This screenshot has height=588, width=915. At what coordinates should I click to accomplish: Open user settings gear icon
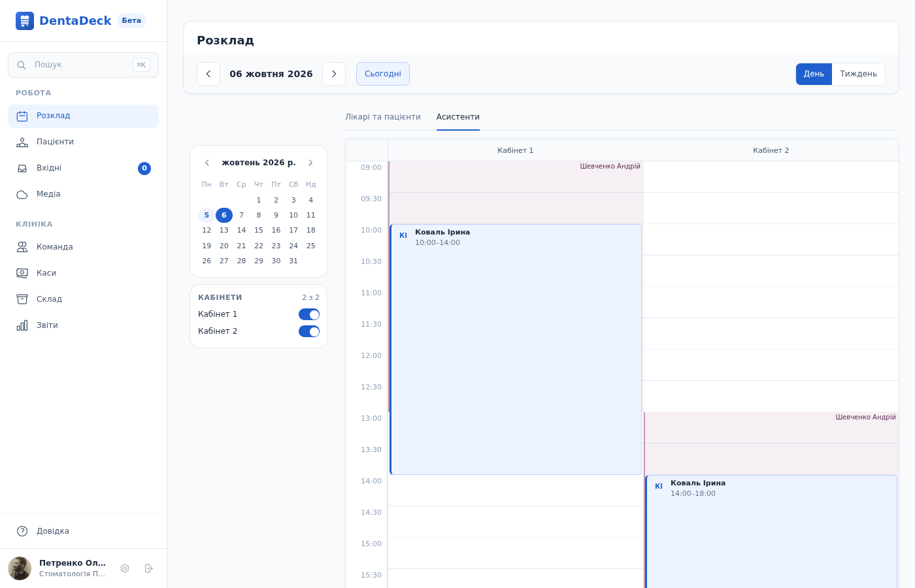click(125, 568)
